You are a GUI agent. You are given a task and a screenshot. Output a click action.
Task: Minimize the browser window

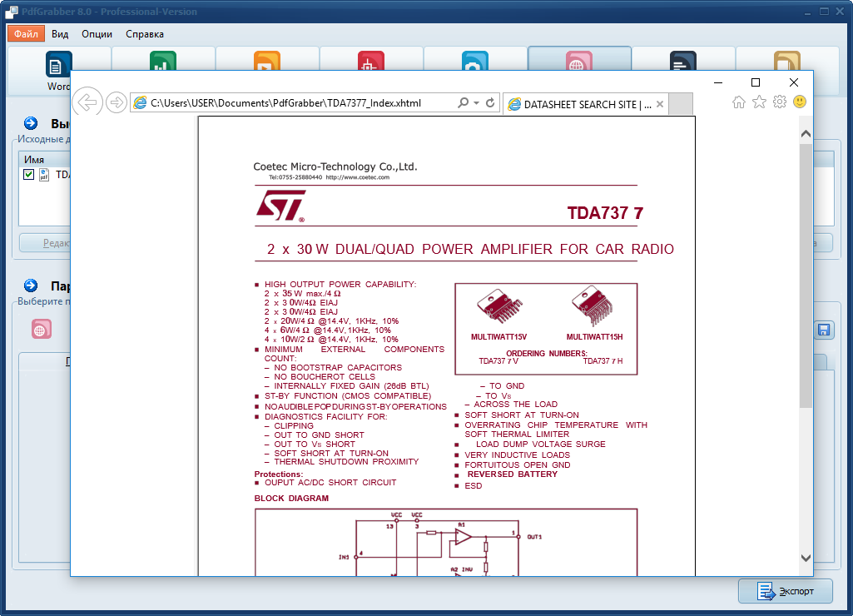click(718, 82)
